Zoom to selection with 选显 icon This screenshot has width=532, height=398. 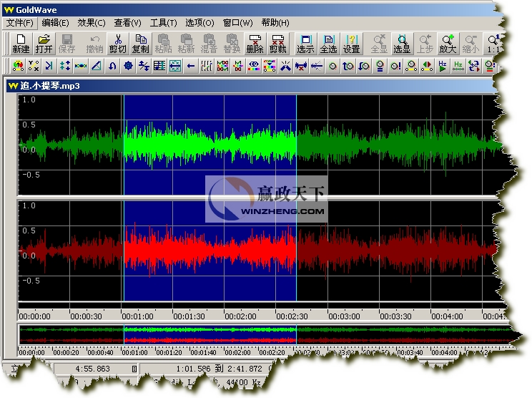(403, 44)
